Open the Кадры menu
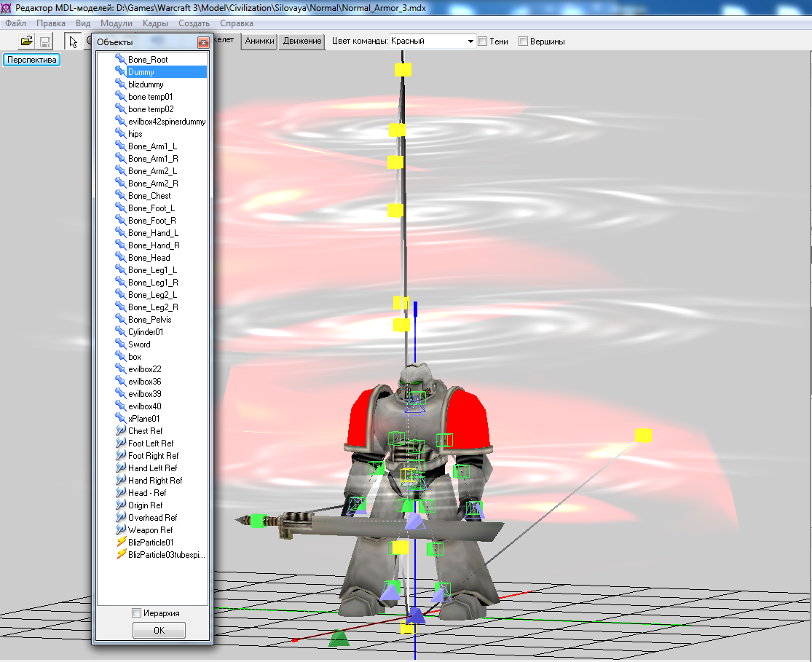Screen dimensions: 812x662 tap(155, 23)
